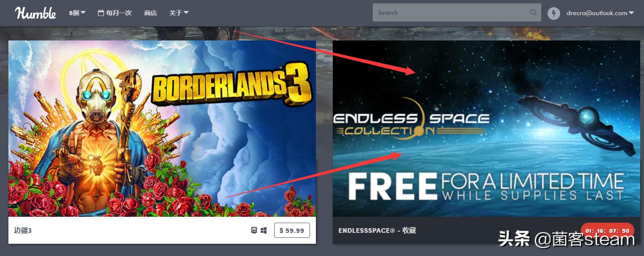Click the Epic Games icon on Borderlands 3
Image resolution: width=644 pixels, height=256 pixels.
pyautogui.click(x=254, y=230)
